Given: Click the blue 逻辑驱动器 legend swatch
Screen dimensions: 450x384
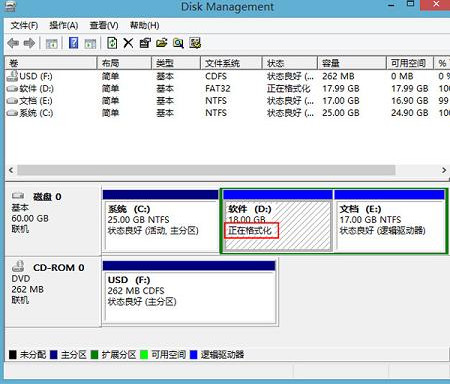Looking at the screenshot, I should point(193,355).
